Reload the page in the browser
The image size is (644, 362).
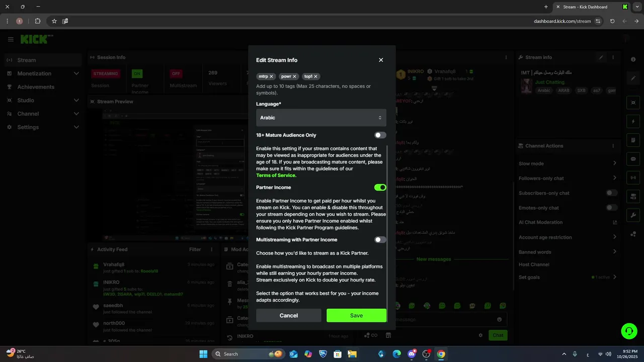point(612,21)
